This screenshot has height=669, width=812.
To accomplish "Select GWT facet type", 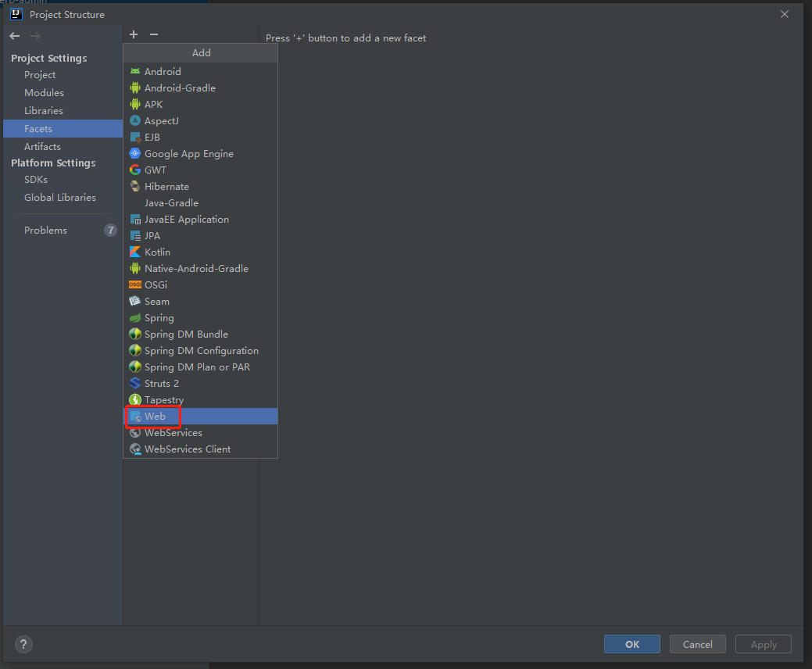I will click(x=200, y=170).
